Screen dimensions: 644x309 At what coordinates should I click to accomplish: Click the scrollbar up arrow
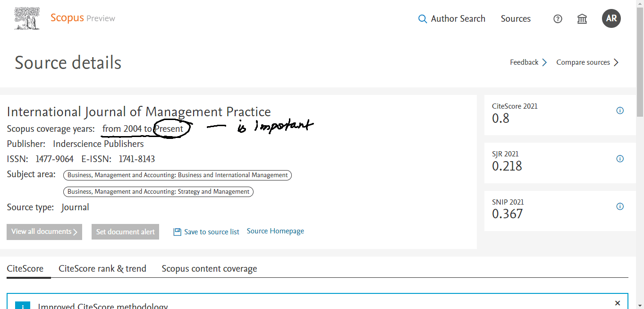(640, 4)
